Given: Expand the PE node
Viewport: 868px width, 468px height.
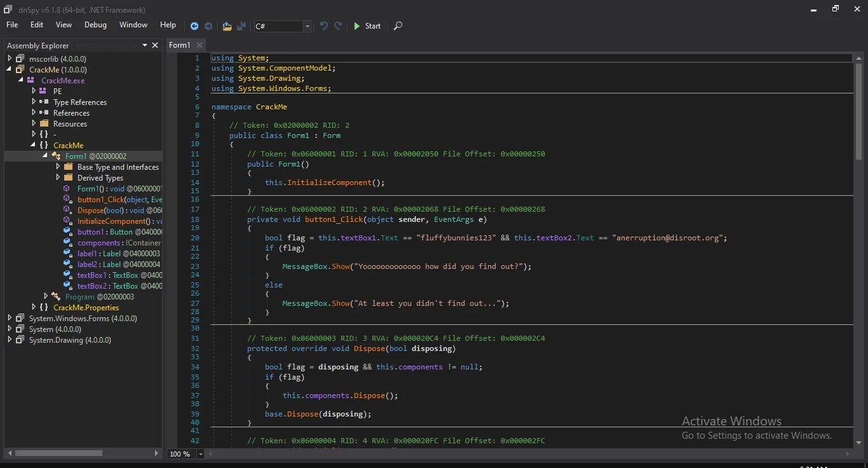Looking at the screenshot, I should click(34, 91).
